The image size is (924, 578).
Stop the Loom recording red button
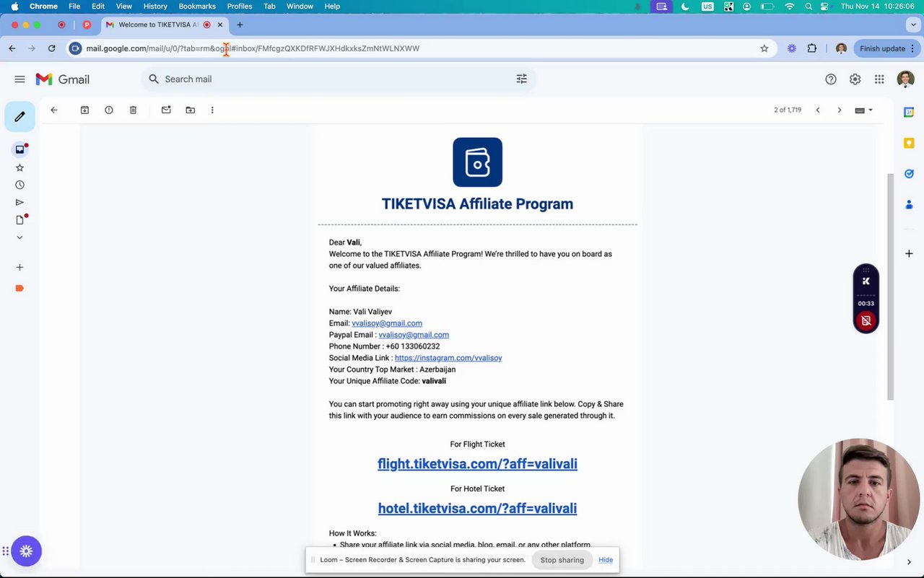pos(866,320)
